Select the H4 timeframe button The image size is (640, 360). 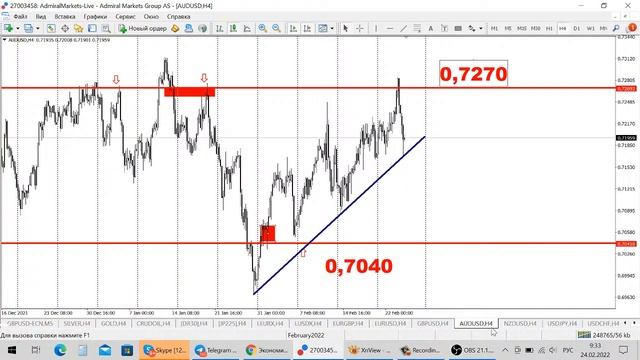tap(562, 28)
